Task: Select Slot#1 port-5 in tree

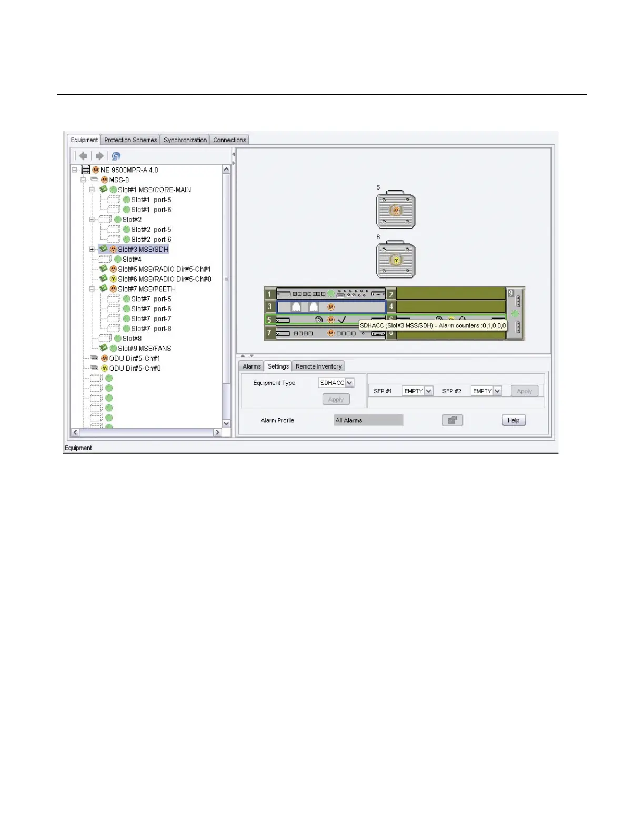Action: tap(151, 200)
